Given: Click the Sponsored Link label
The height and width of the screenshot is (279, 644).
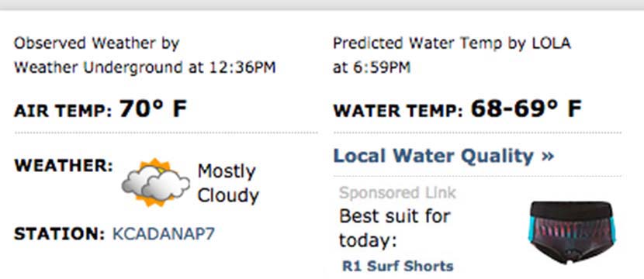Looking at the screenshot, I should 397,192.
